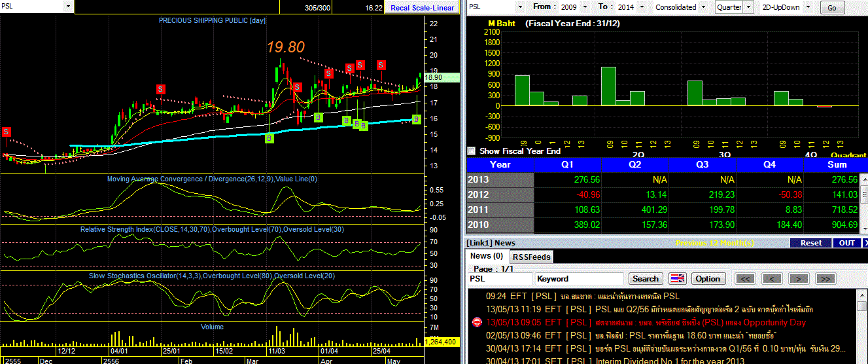Click the red alert icon beside Opportunity Day news
The image size is (868, 364).
tap(476, 322)
